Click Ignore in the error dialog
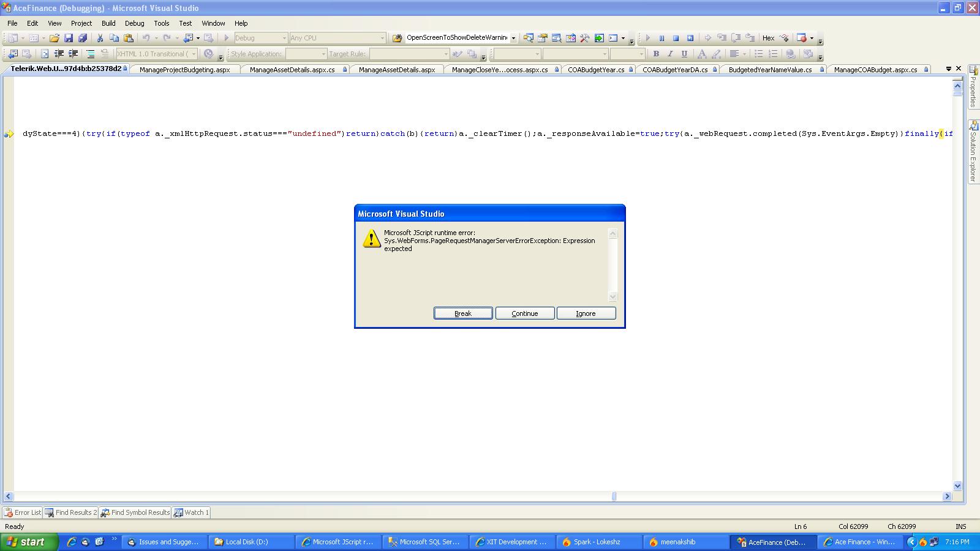The image size is (980, 551). [x=586, y=313]
